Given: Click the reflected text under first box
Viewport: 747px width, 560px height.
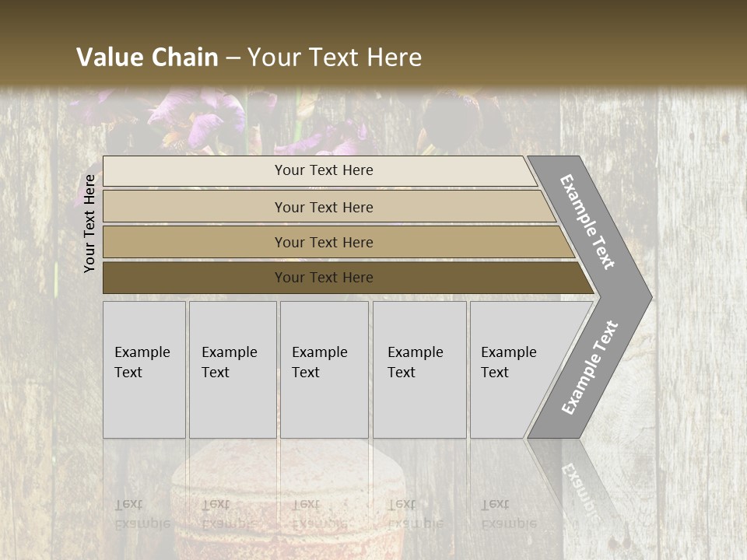Looking at the screenshot, I should 140,513.
